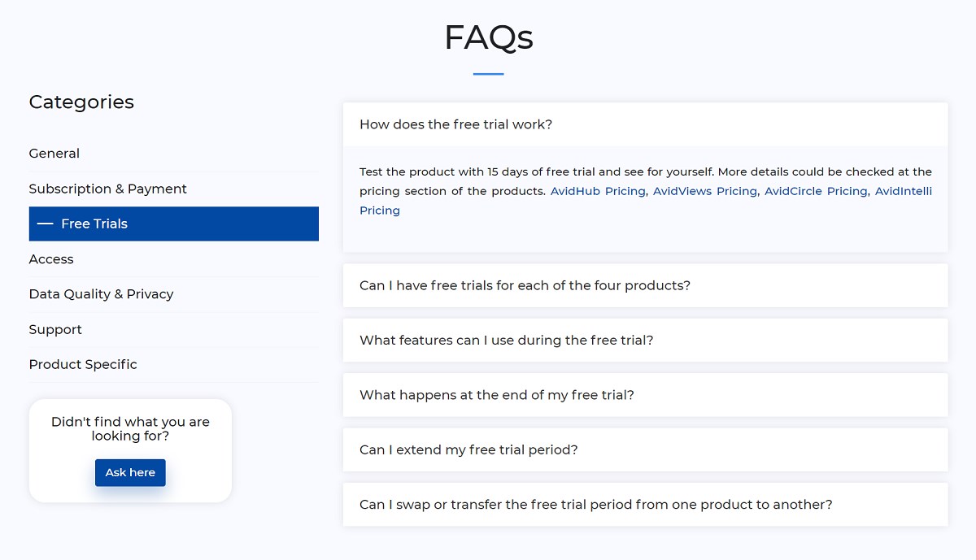Switch to the Access category
The width and height of the screenshot is (976, 560).
(51, 258)
